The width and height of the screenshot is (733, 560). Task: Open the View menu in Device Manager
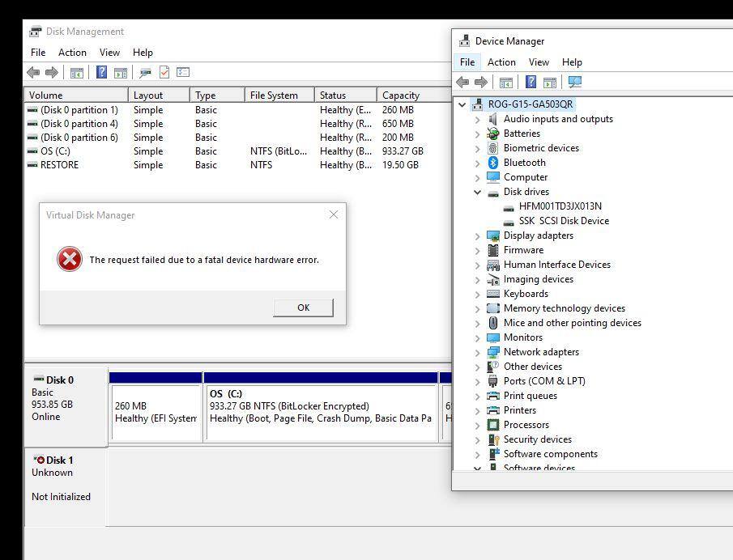(x=539, y=62)
